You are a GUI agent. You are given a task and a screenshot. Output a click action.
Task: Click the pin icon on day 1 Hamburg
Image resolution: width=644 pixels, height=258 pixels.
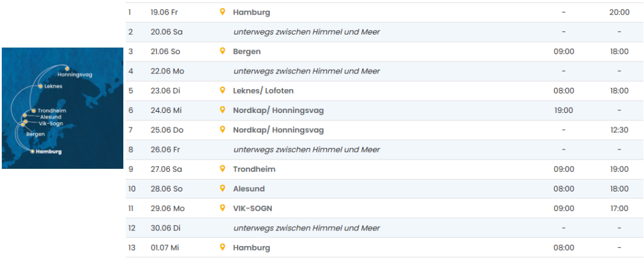click(x=222, y=12)
